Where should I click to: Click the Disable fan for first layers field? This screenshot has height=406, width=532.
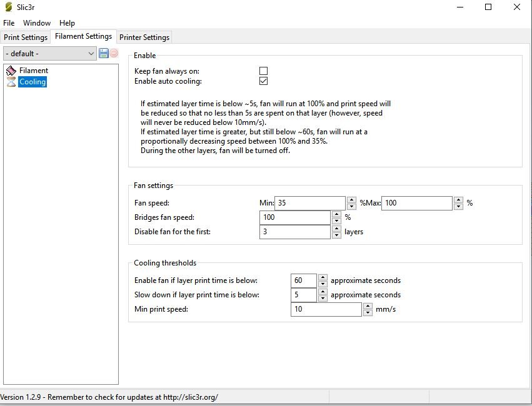pyautogui.click(x=294, y=232)
